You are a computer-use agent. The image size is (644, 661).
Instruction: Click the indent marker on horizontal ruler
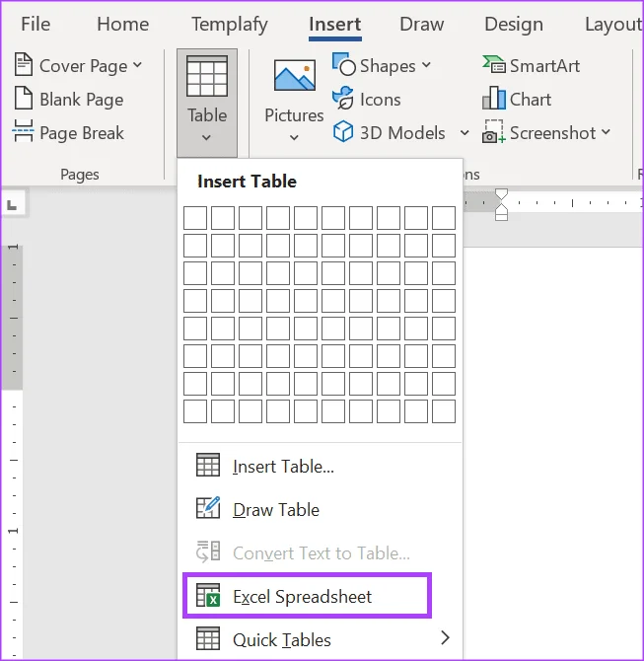point(501,204)
